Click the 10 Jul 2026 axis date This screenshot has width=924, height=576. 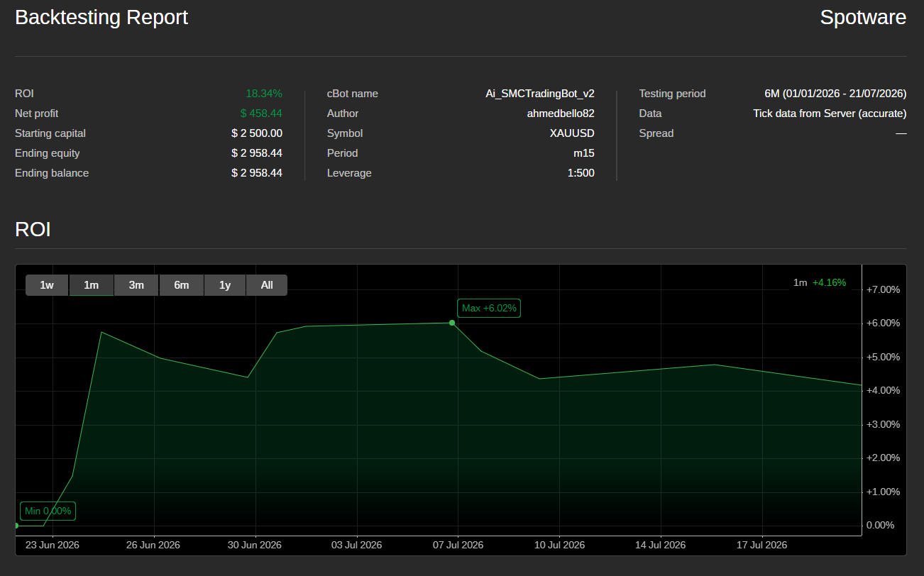(x=559, y=545)
